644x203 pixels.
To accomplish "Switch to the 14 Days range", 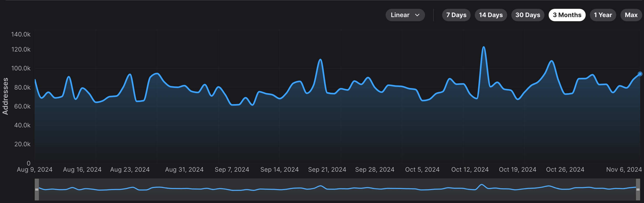I will click(x=491, y=15).
